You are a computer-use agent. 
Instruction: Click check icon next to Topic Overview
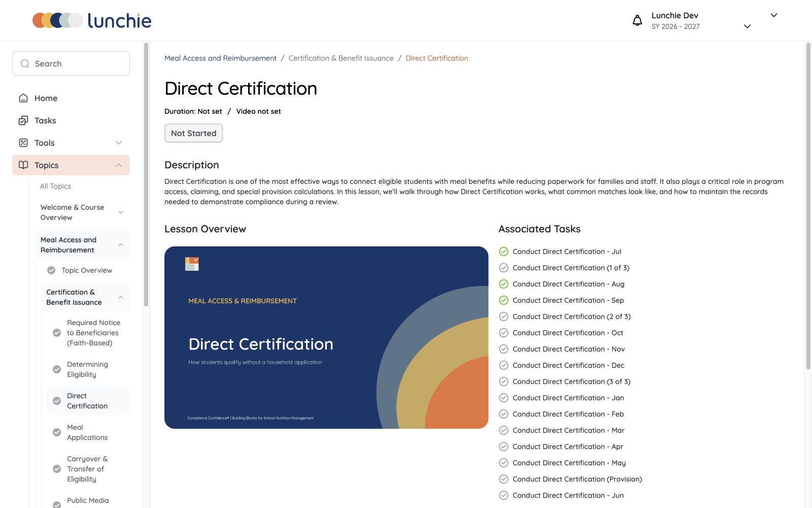click(x=51, y=270)
